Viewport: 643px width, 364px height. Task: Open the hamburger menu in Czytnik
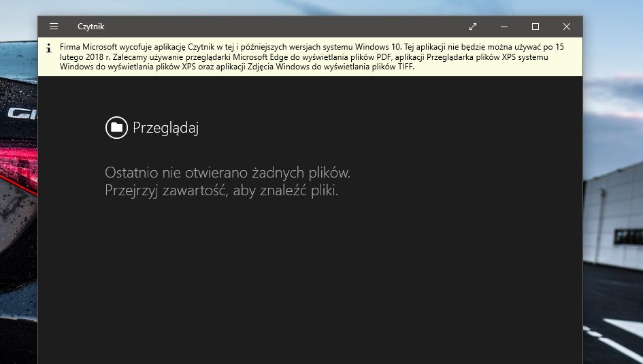tap(54, 27)
